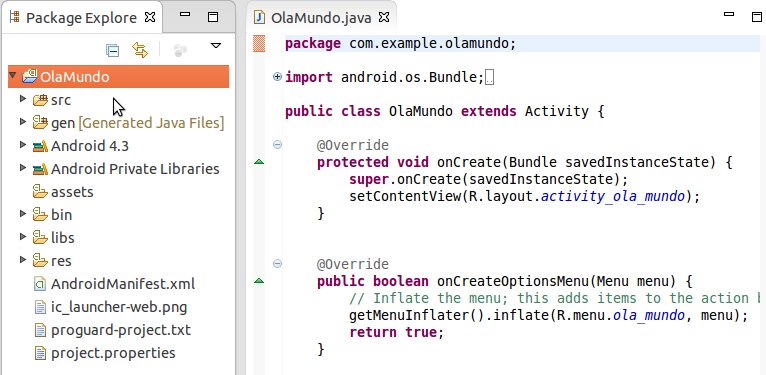The image size is (766, 375).
Task: Click the assets folder icon
Action: click(x=41, y=191)
